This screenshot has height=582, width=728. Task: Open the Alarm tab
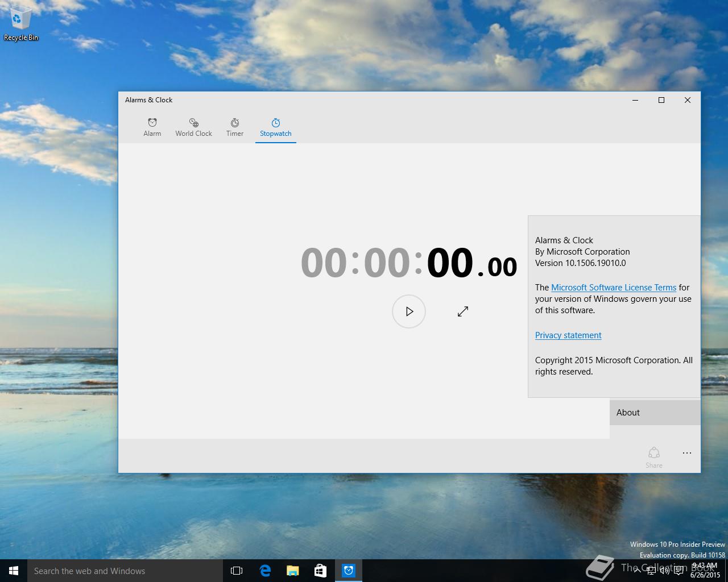point(152,127)
